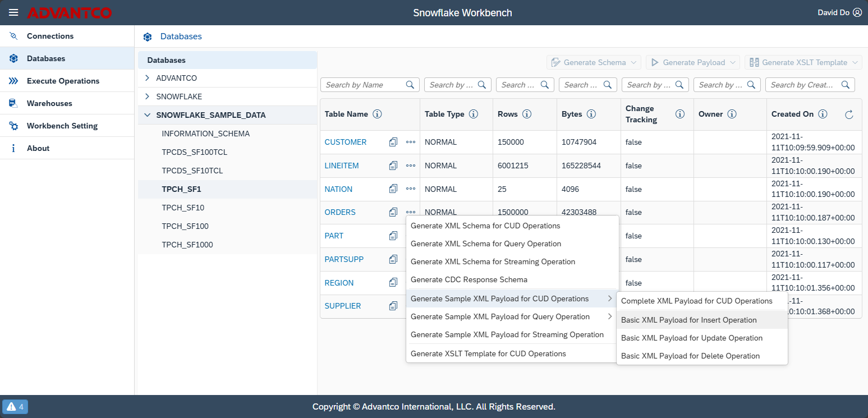Open the ORDERS table link
Image resolution: width=868 pixels, height=418 pixels.
pos(340,212)
